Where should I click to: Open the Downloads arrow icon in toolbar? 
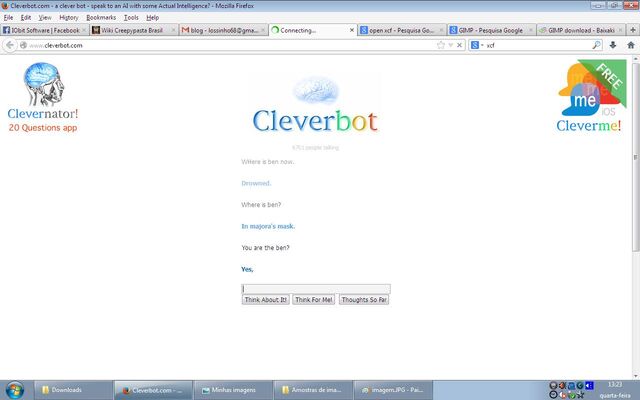pos(613,45)
